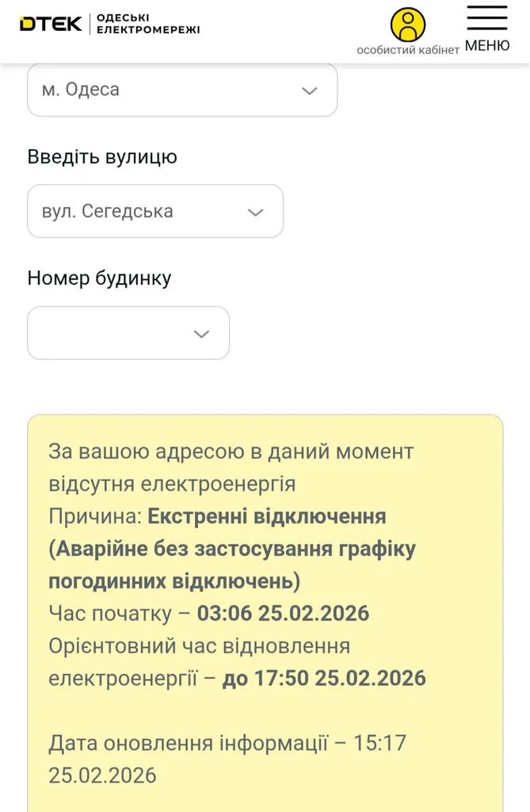530x812 pixels.
Task: Click the DTEK logo
Action: [51, 25]
